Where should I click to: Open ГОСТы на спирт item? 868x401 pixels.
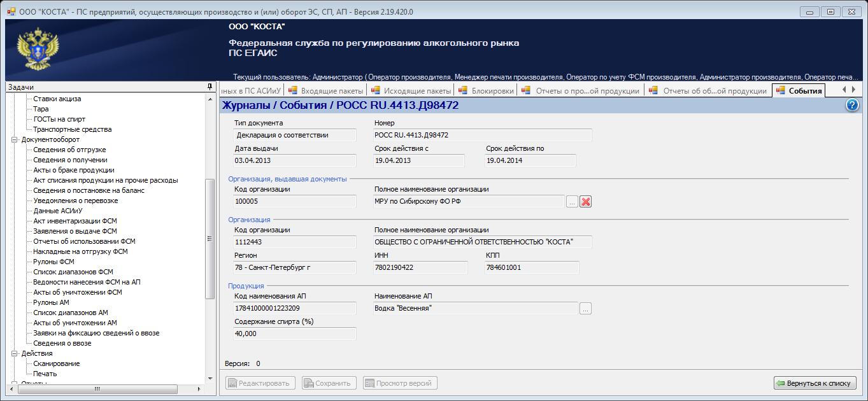coord(59,119)
